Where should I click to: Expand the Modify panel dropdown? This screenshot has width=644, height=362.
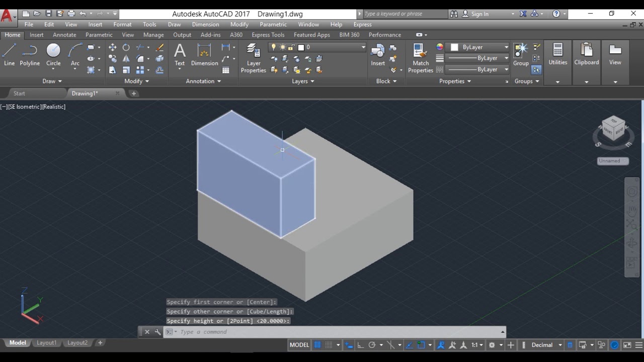click(x=137, y=81)
